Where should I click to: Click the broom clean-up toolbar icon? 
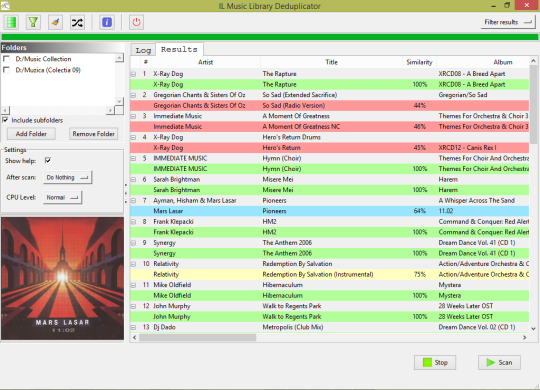pos(55,22)
